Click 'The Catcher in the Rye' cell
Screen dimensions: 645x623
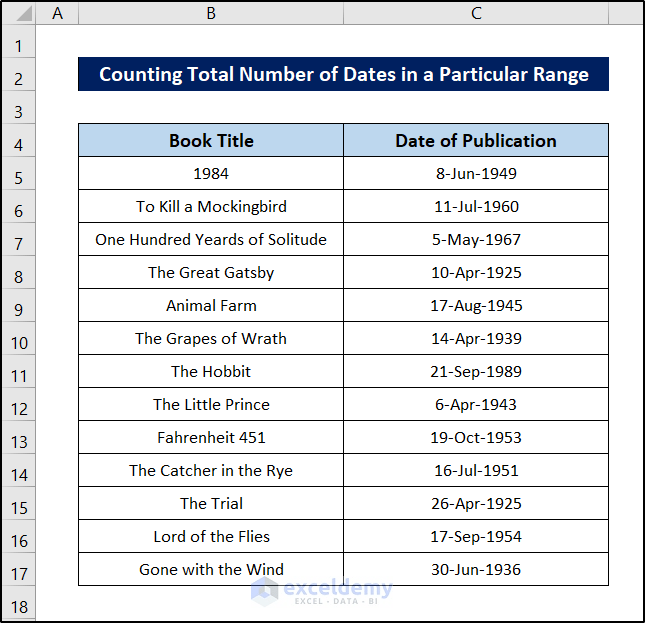coord(211,470)
